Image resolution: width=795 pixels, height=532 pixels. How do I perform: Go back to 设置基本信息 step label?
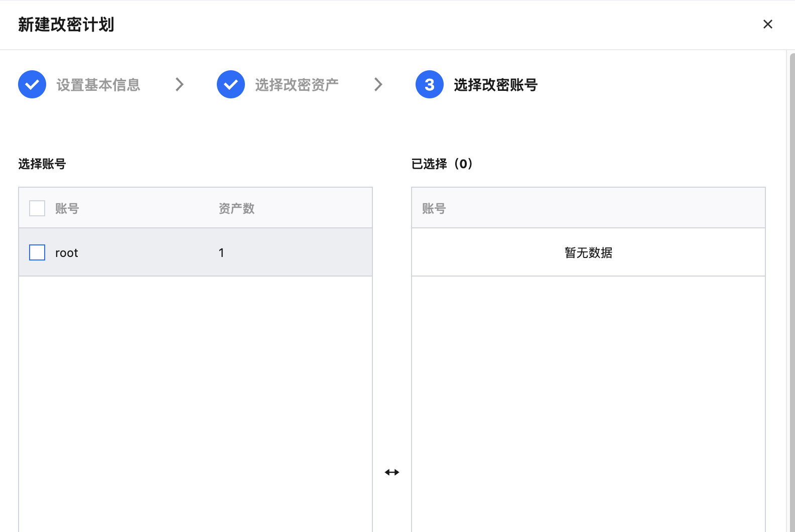pyautogui.click(x=98, y=85)
